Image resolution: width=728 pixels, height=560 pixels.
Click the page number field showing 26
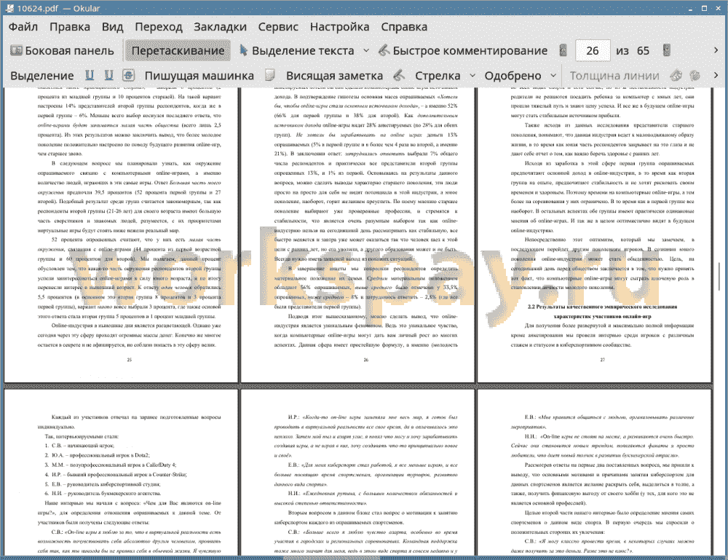pos(593,51)
